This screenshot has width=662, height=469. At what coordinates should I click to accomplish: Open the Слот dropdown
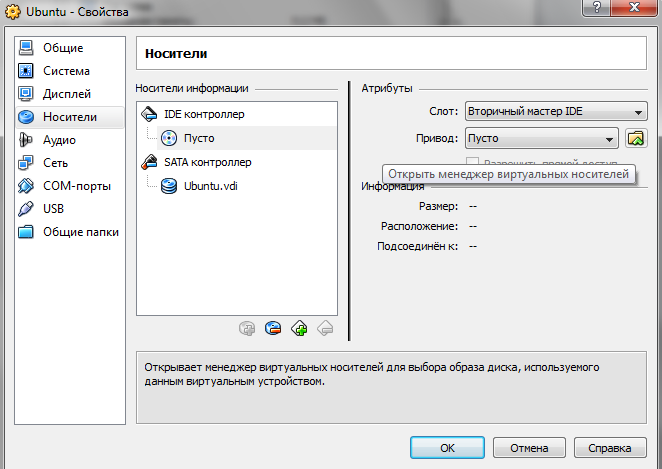(x=556, y=111)
